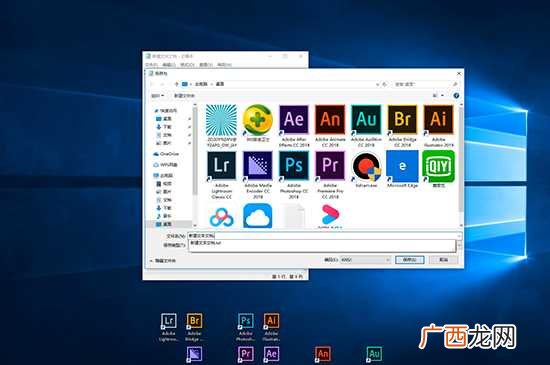Select Adobe Audition CC 2018 in file list
Screen dimensions: 550x365
click(x=366, y=126)
